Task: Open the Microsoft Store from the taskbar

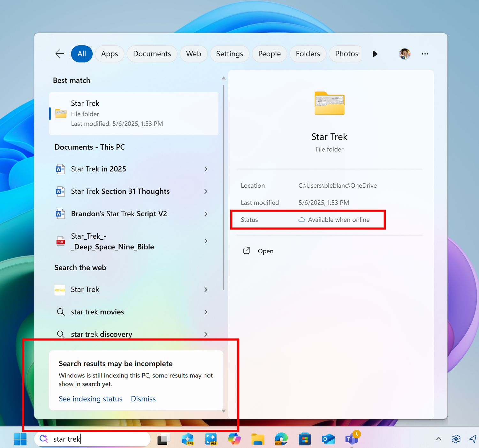Action: tap(305, 439)
